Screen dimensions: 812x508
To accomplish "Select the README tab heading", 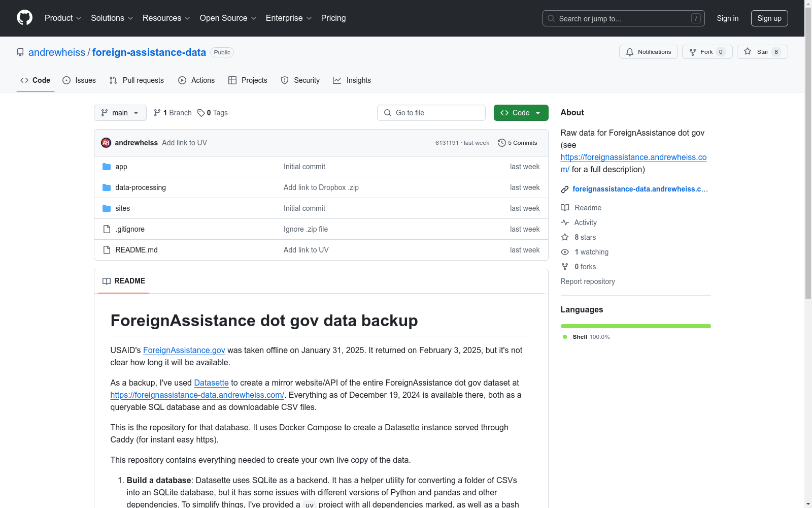I will tap(124, 281).
